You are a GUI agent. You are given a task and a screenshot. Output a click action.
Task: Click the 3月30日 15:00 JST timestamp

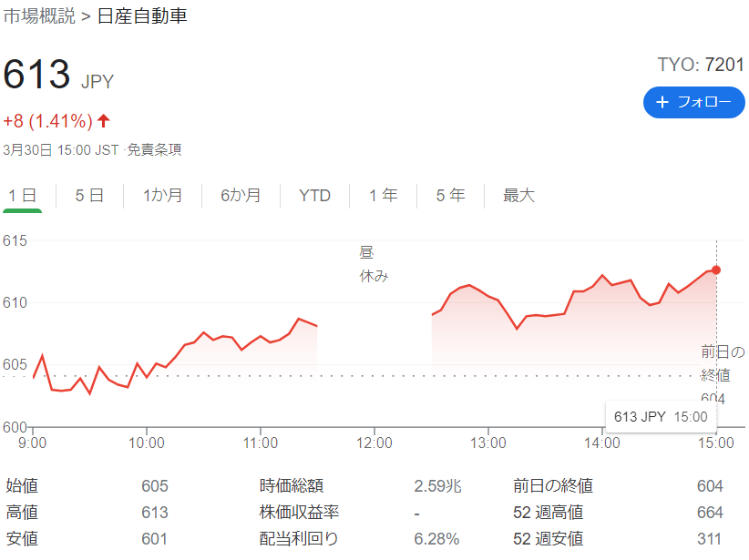[x=61, y=150]
